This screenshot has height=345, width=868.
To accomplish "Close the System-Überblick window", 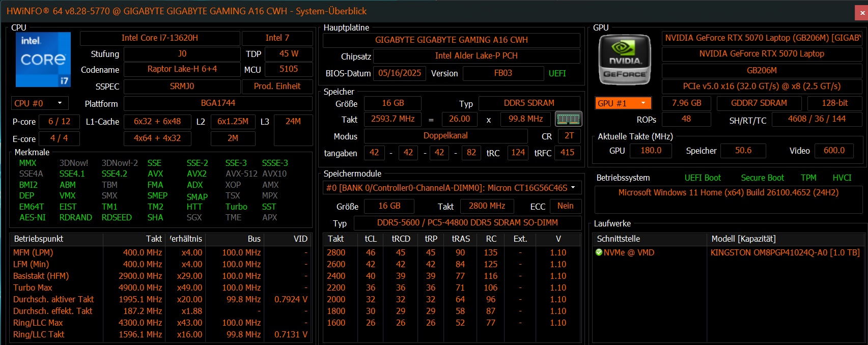I will pos(861,13).
